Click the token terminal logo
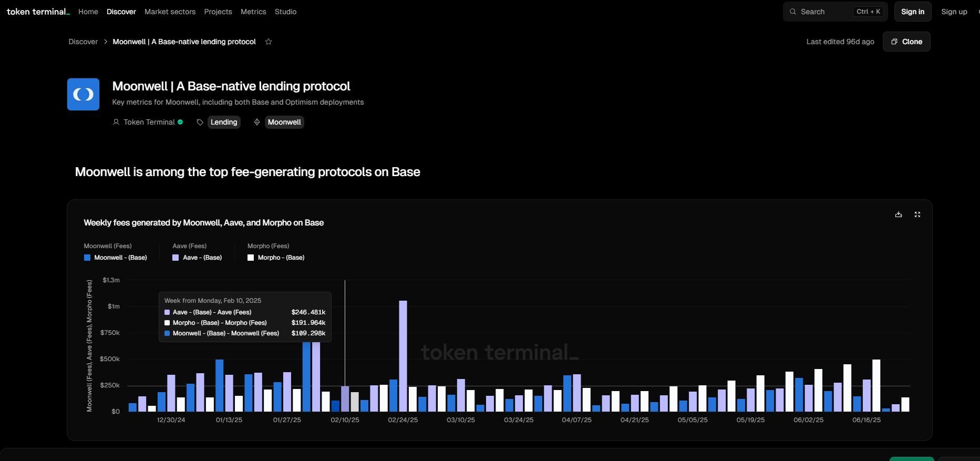The image size is (980, 461). coord(38,12)
